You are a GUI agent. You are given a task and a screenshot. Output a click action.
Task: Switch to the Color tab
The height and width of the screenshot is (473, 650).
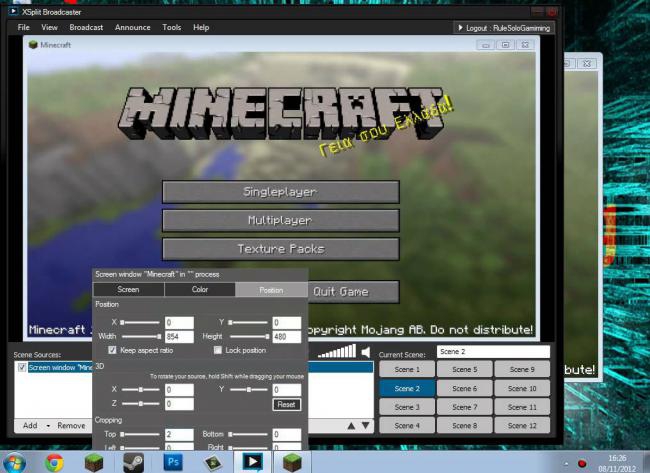[x=200, y=289]
